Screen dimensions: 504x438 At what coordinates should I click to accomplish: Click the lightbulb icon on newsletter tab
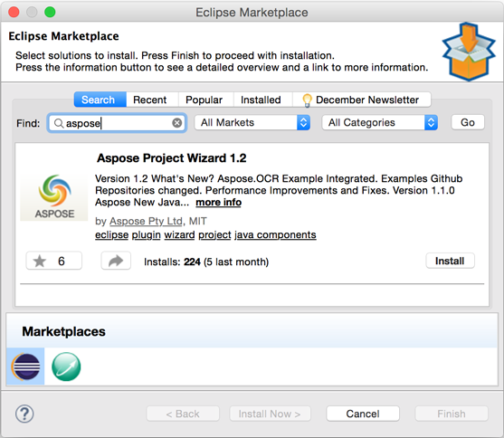[x=307, y=100]
